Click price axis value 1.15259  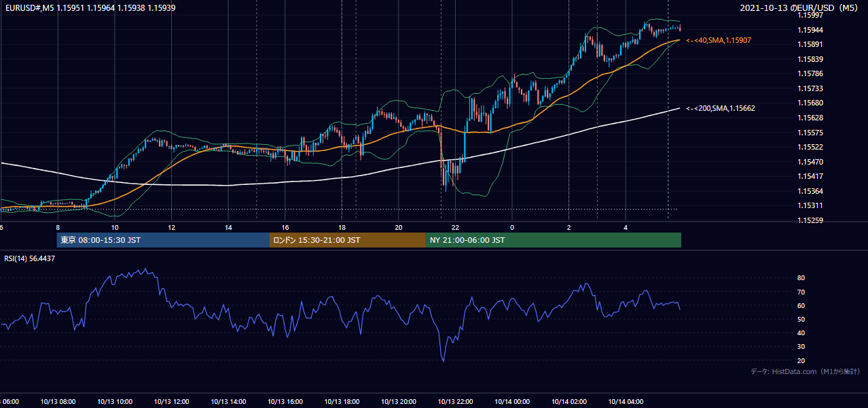pos(810,220)
